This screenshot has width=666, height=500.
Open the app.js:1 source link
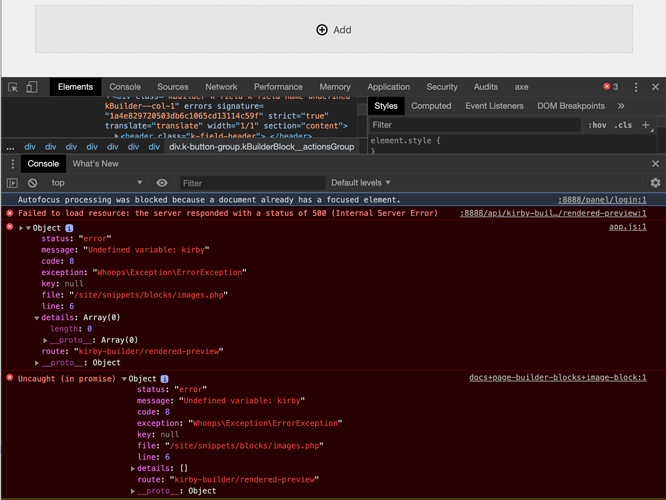point(627,227)
